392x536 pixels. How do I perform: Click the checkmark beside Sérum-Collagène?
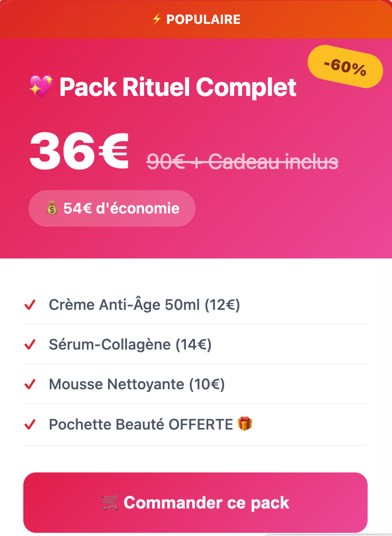coord(30,345)
